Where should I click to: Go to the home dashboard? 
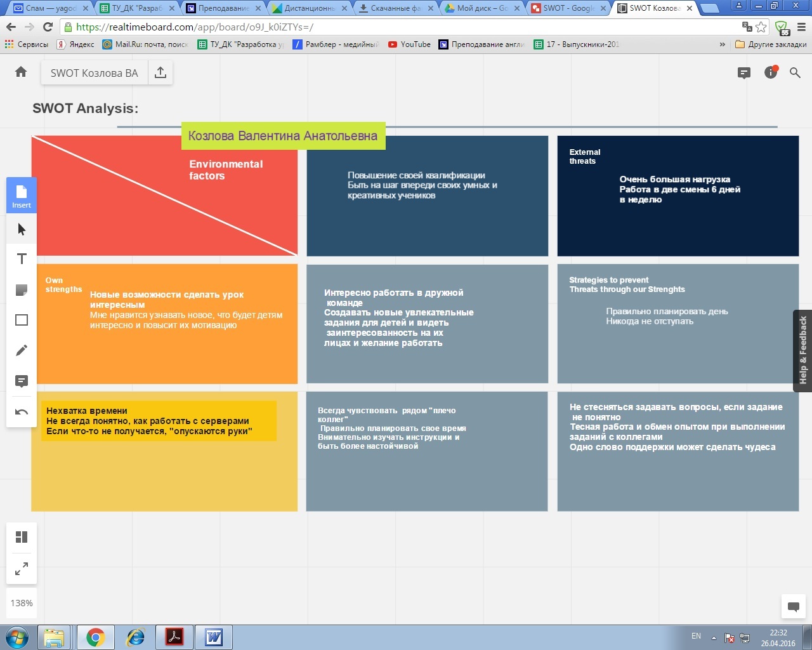pos(21,72)
